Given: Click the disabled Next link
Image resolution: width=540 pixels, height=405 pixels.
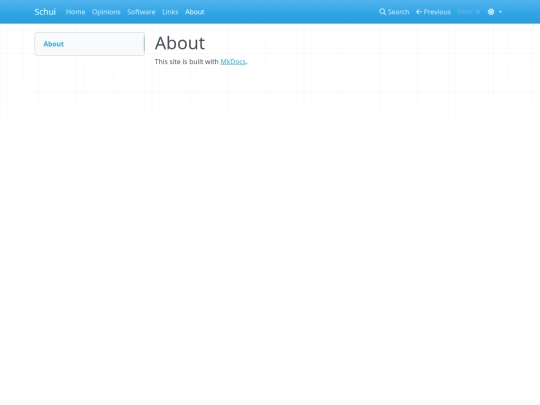Looking at the screenshot, I should click(x=469, y=12).
